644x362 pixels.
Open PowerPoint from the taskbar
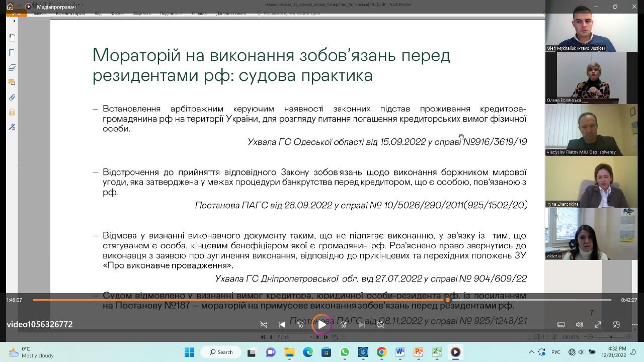coord(418,352)
